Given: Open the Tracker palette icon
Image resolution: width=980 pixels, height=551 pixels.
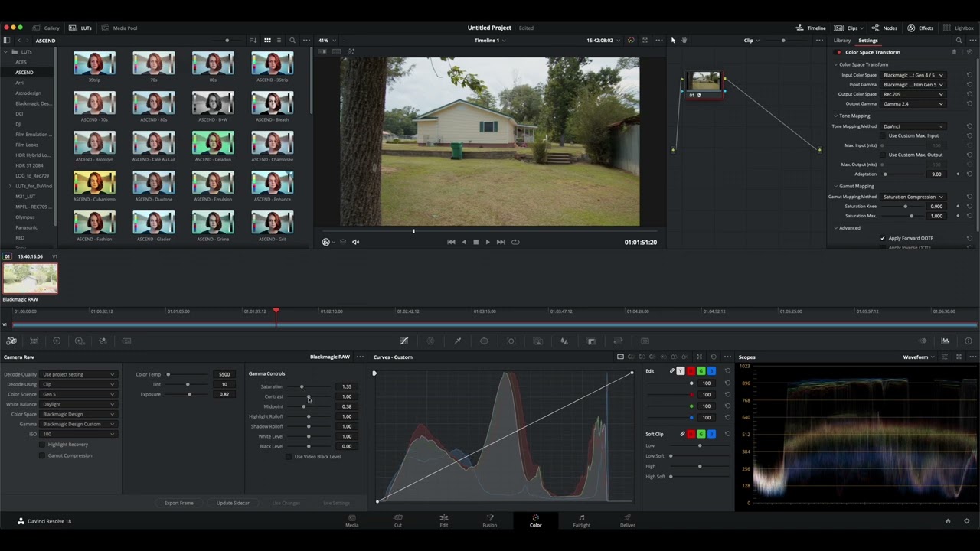Looking at the screenshot, I should pyautogui.click(x=511, y=341).
